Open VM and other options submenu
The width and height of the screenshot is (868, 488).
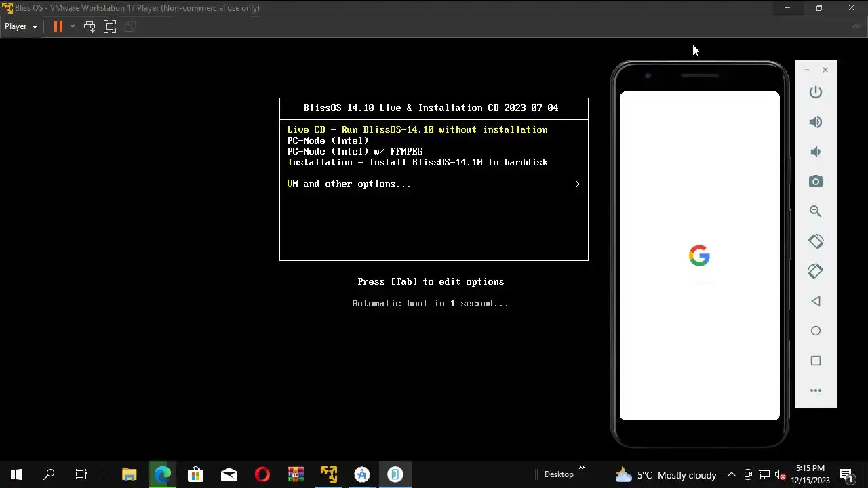(349, 184)
